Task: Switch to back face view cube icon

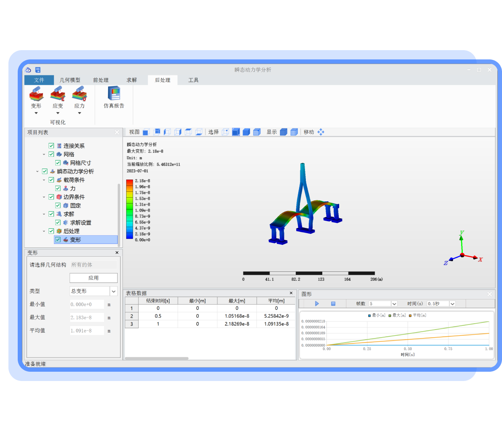Action: point(157,132)
